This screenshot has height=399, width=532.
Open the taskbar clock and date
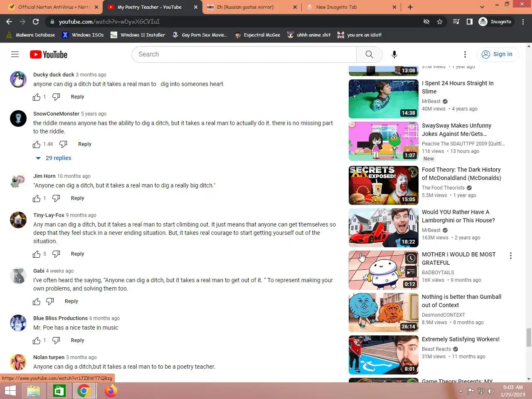[x=513, y=391]
